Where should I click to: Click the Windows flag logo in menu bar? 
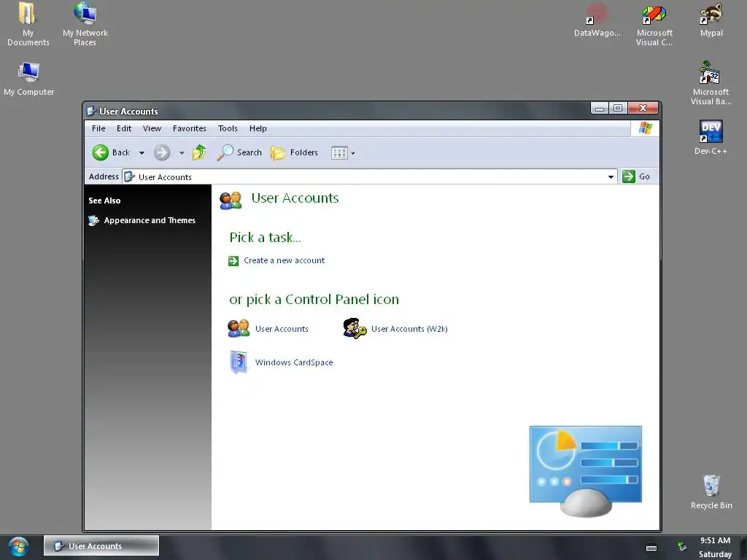point(646,128)
